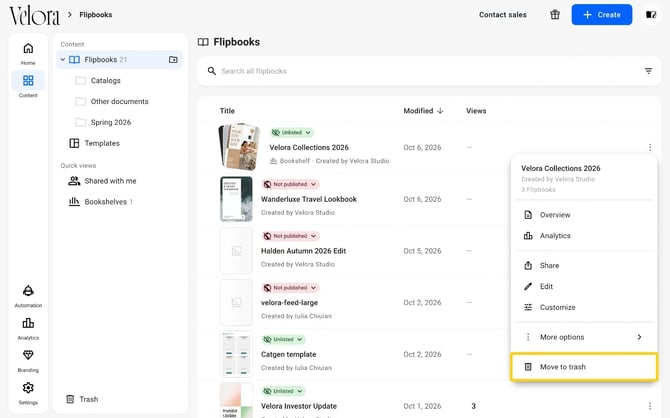
Task: Open Templates in the content panel
Action: pos(94,143)
